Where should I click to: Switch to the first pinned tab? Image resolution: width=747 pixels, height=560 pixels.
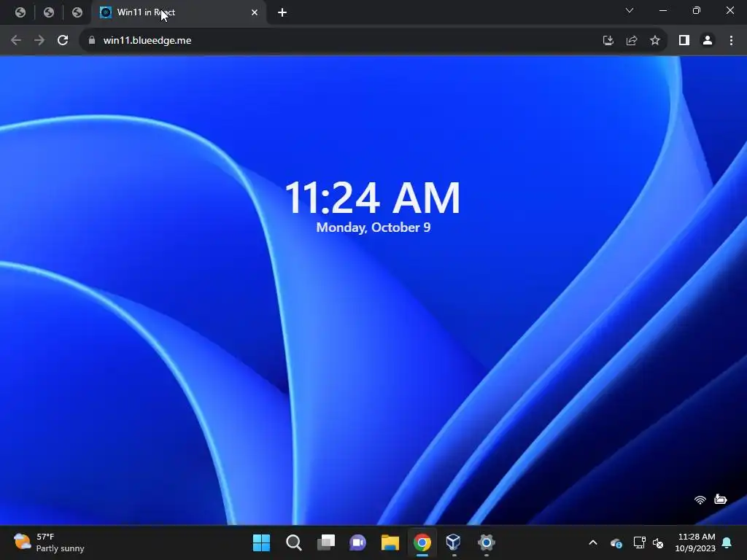20,12
